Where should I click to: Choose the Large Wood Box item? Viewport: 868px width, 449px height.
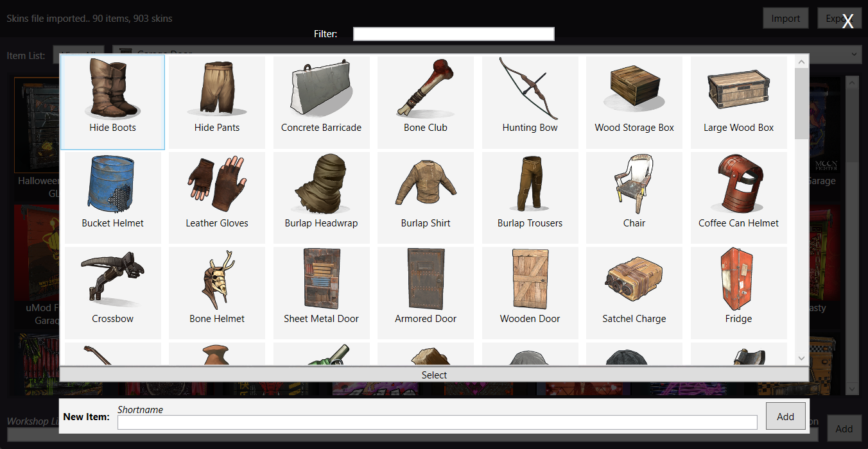738,102
